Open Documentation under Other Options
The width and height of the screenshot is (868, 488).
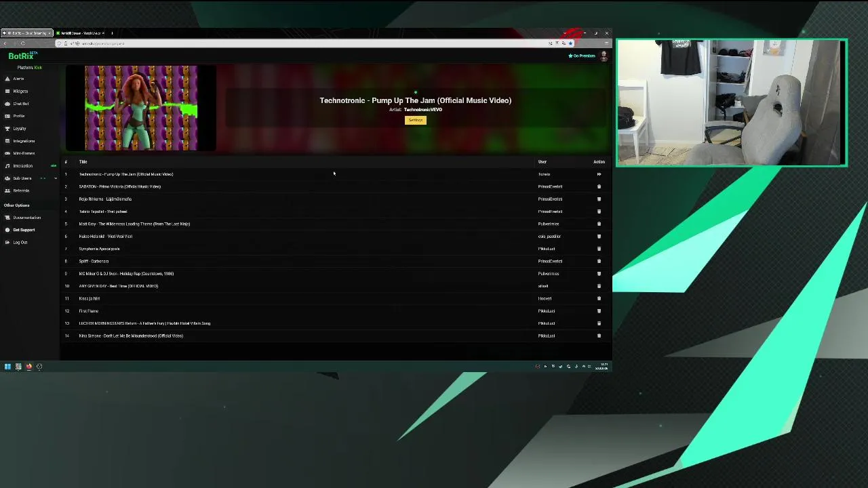point(26,218)
